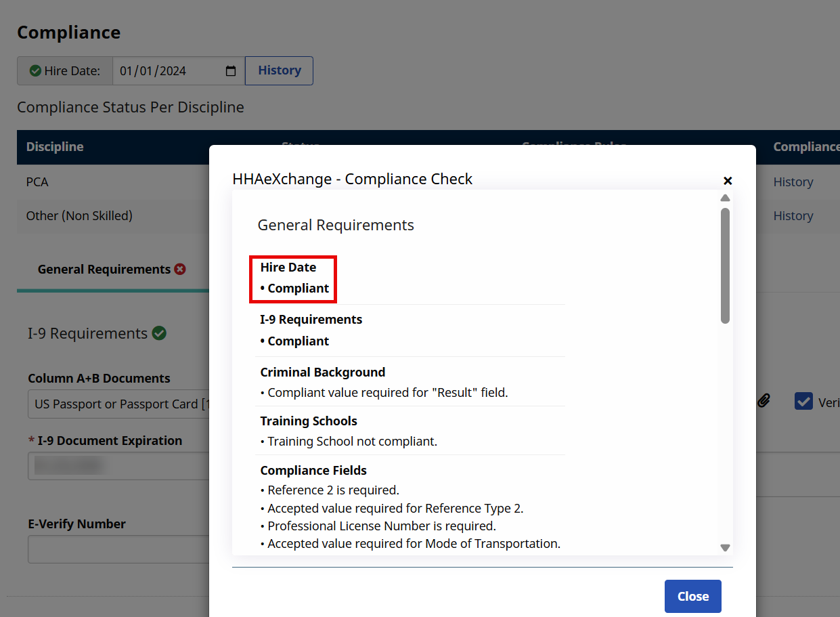Close the Compliance Check dialog with X icon
The width and height of the screenshot is (840, 617).
pos(728,181)
